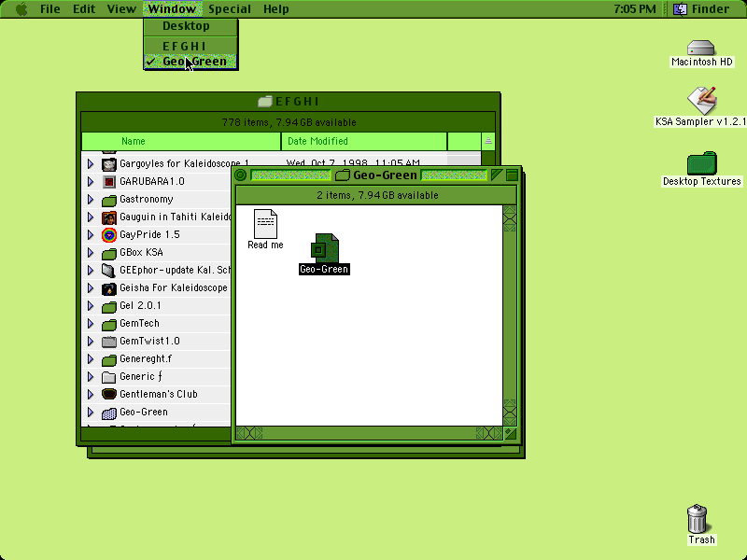The width and height of the screenshot is (747, 560).
Task: Expand the Gel 2.0.1 folder
Action: point(91,306)
